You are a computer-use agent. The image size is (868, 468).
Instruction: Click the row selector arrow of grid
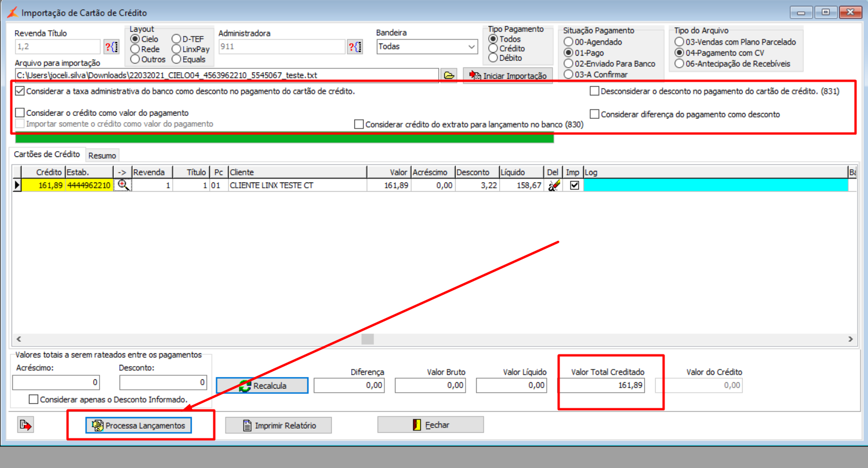17,185
